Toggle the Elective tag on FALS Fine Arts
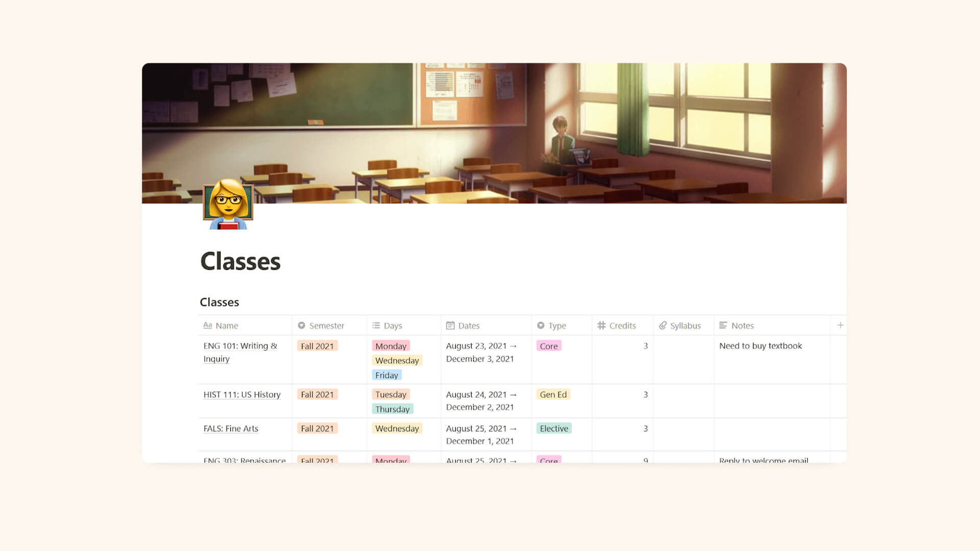 pos(553,429)
